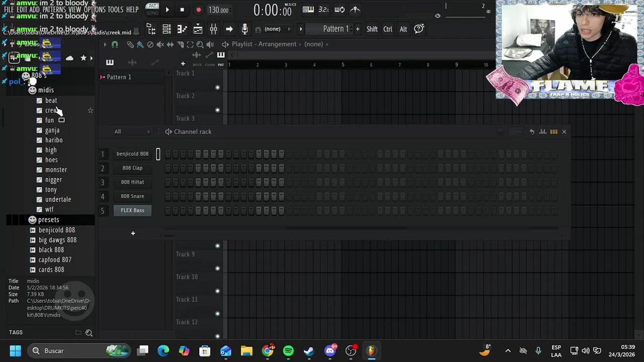Select the black 808 preset
Image resolution: width=644 pixels, height=362 pixels.
(51, 250)
